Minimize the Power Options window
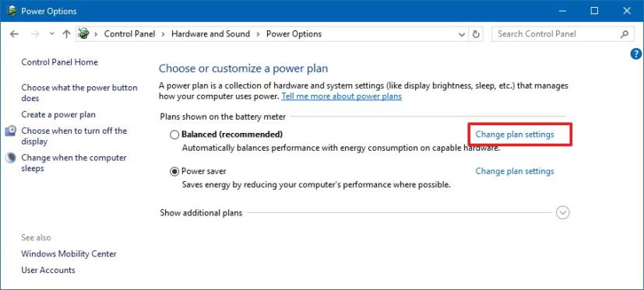The image size is (644, 290). (x=562, y=11)
